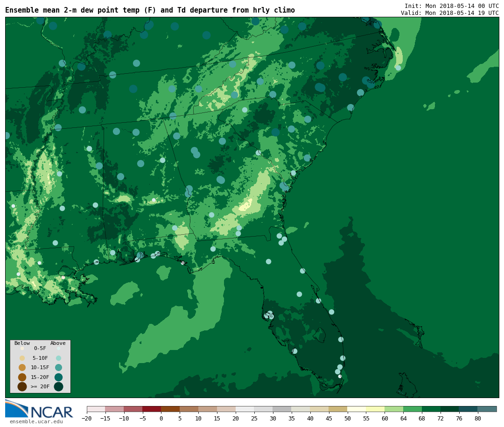The image size is (504, 427).
Task: Click pale yellow colorbar swatch between 50 and 55
Action: (x=357, y=409)
